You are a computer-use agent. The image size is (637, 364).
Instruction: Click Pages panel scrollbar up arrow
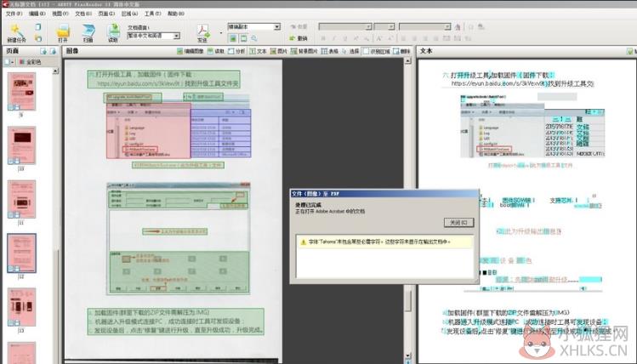[55, 71]
